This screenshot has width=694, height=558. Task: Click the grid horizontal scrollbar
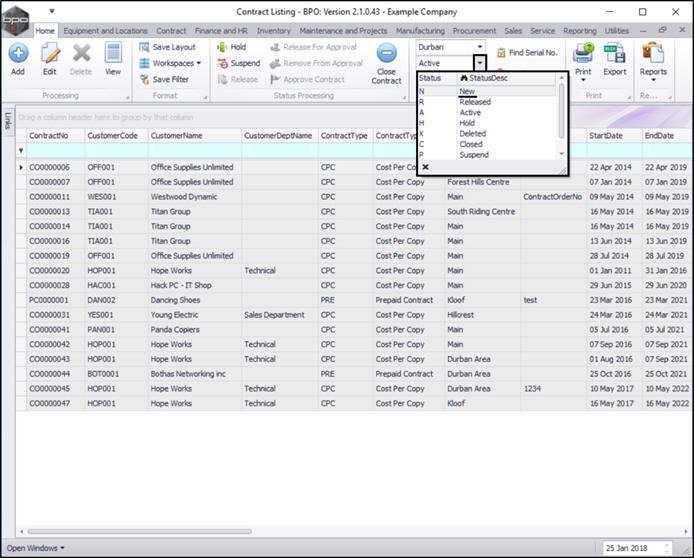pos(139,531)
